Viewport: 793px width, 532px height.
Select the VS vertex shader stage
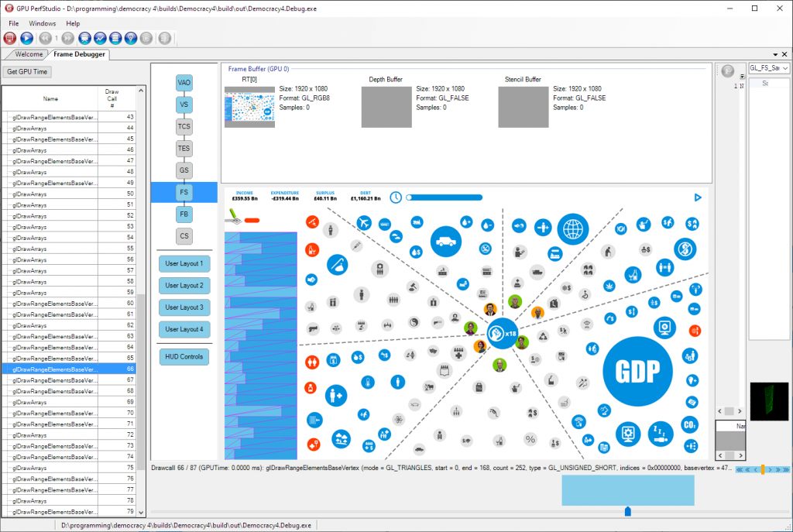coord(184,105)
